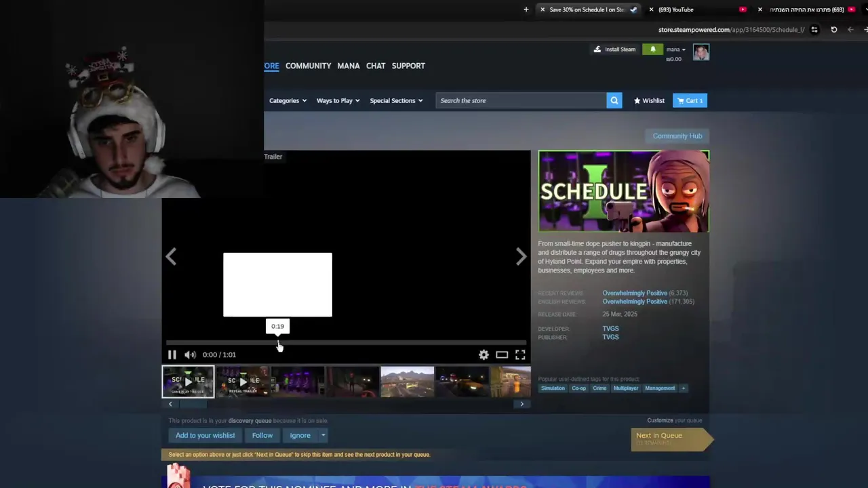Click the Customize your queue link
Screen dimensions: 868x488
coord(674,420)
